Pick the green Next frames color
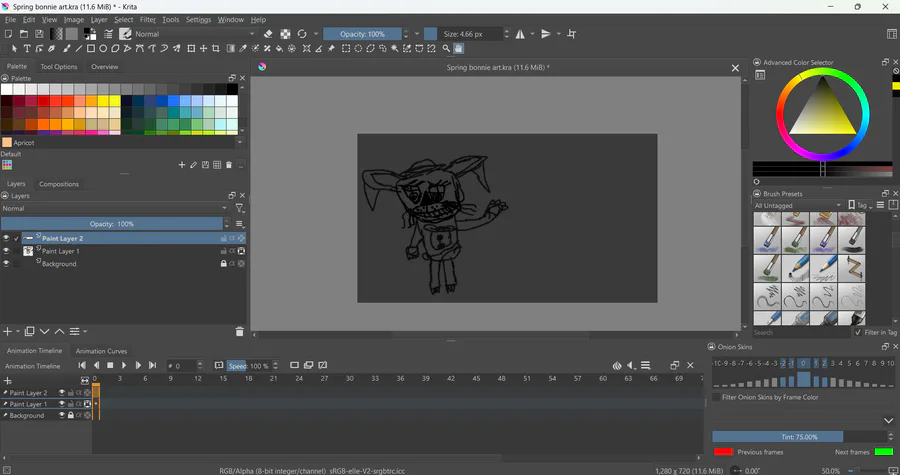 [884, 452]
